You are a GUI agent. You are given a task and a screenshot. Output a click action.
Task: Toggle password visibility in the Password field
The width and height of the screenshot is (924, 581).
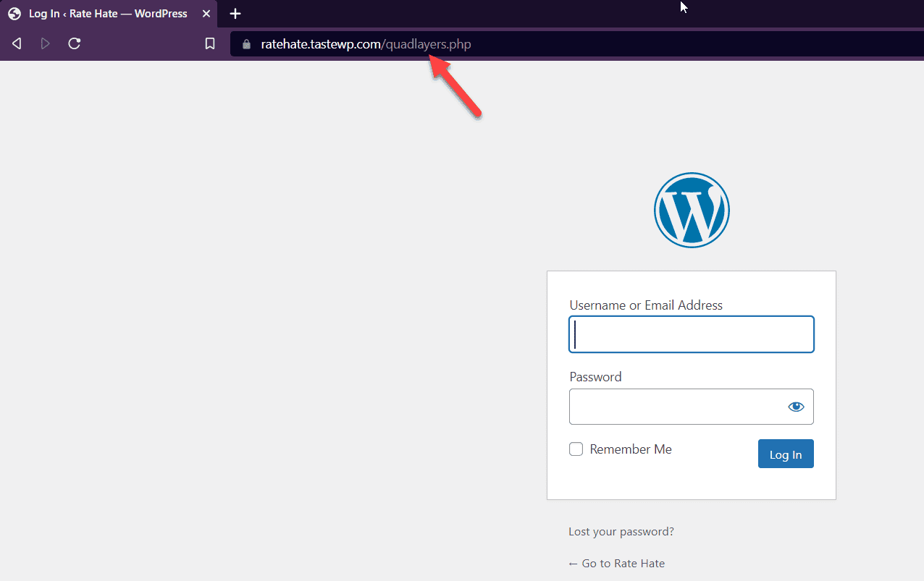796,407
